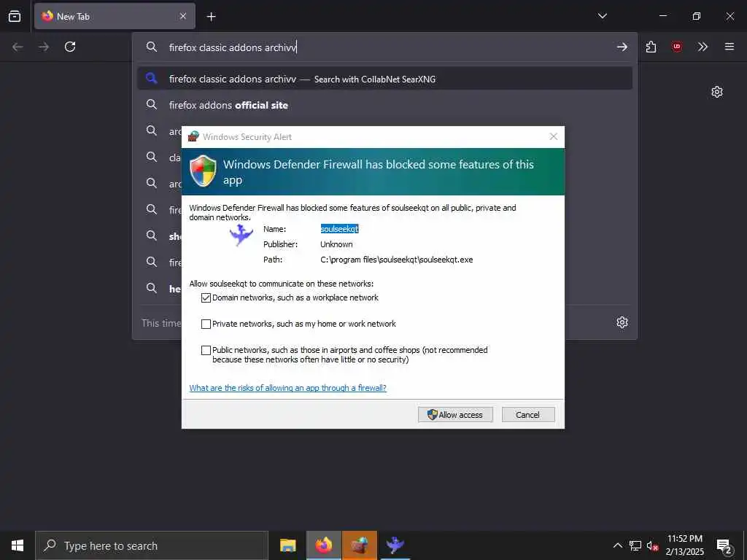Show hidden system tray icons

617,545
